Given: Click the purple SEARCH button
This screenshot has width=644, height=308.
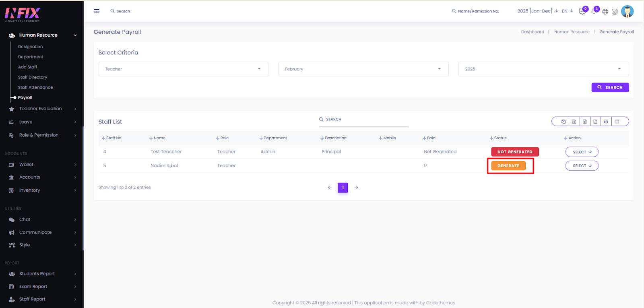Looking at the screenshot, I should coord(610,87).
